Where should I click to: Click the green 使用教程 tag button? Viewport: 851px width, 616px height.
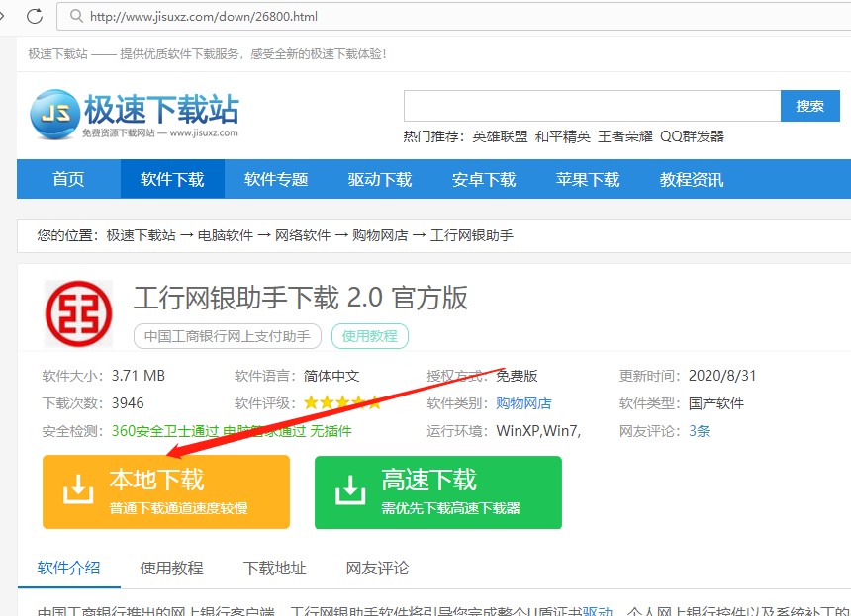click(x=370, y=336)
